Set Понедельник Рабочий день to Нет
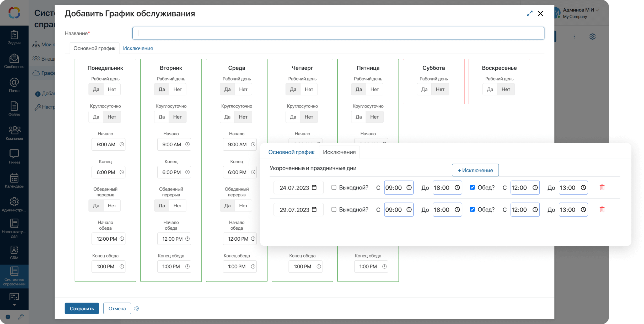This screenshot has width=644, height=324. [112, 89]
